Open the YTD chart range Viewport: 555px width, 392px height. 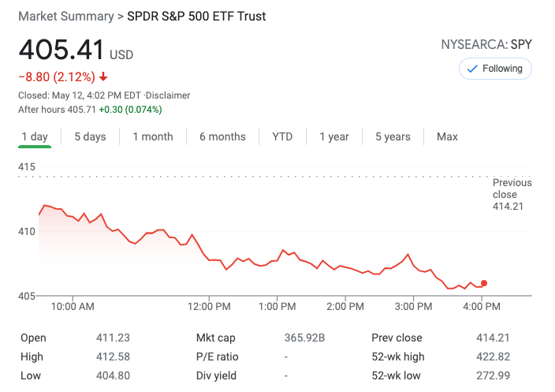pyautogui.click(x=282, y=136)
